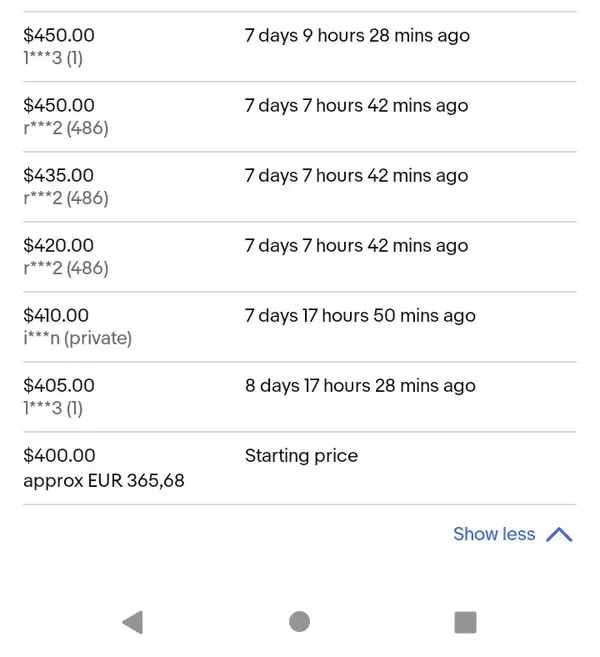Tap the approx EUR 365,68 conversion text
The image size is (600, 657).
tap(104, 480)
